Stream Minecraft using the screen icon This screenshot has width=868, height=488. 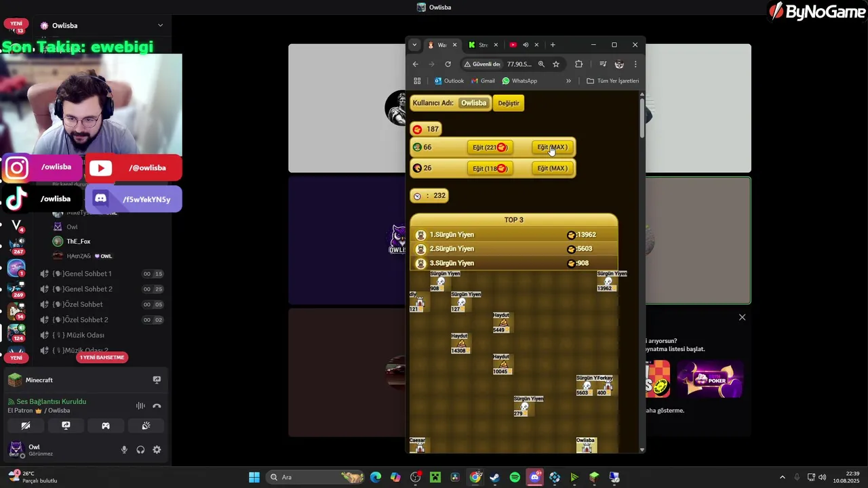coord(157,380)
